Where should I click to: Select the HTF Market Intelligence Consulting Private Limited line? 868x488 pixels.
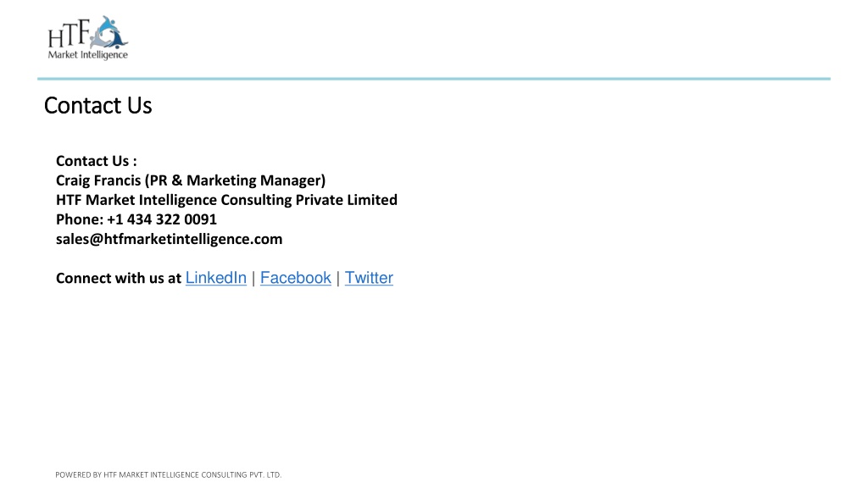(226, 200)
